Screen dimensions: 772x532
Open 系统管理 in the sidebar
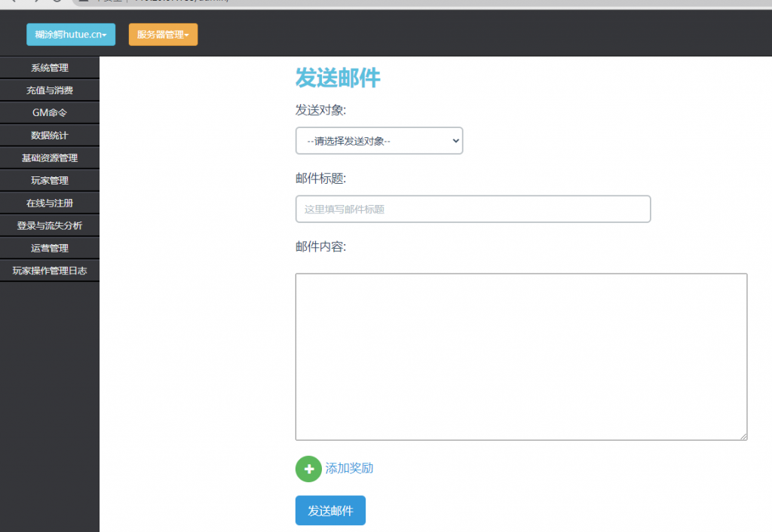point(50,68)
